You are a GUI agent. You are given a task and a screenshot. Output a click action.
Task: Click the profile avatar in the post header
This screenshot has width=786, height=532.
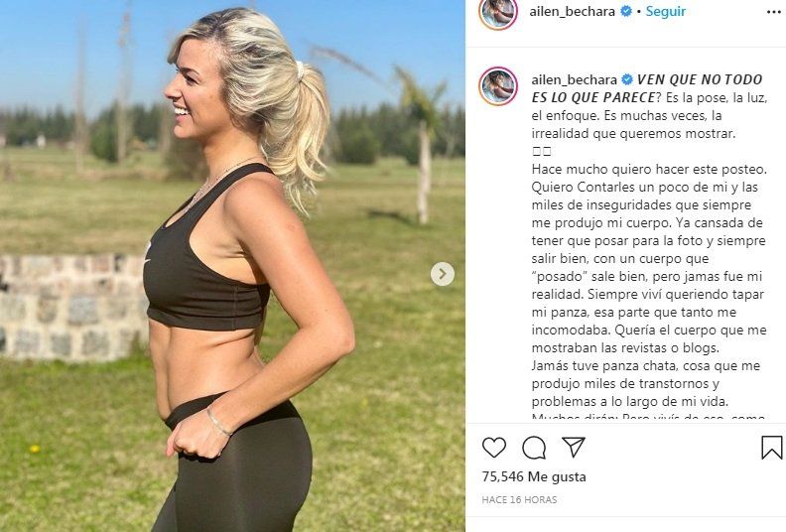498,12
